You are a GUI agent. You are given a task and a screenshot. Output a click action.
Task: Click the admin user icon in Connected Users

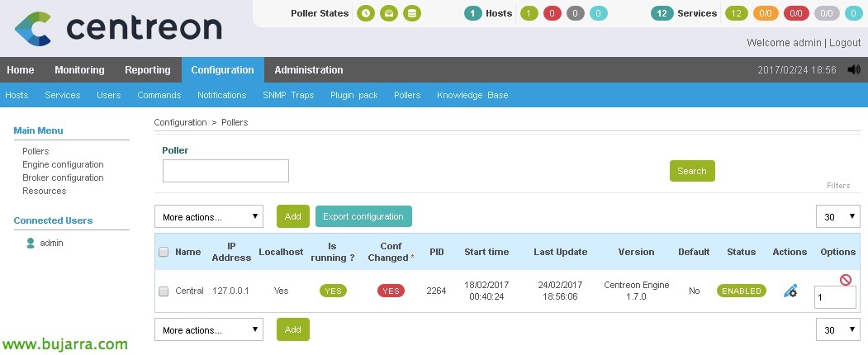(x=31, y=243)
